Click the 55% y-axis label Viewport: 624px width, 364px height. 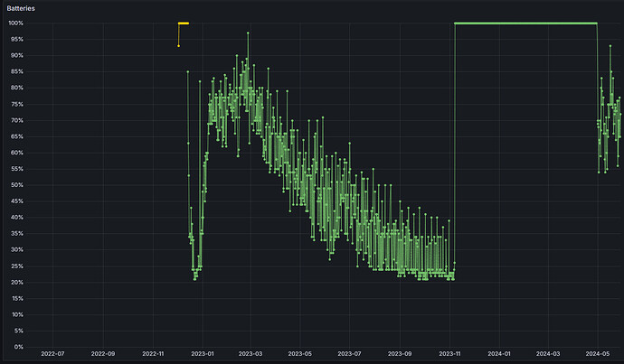(x=17, y=169)
